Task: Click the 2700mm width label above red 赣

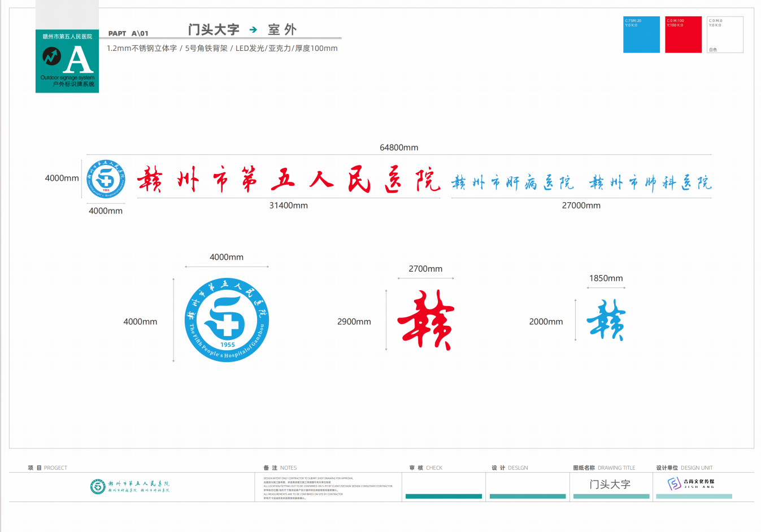Action: coord(425,269)
